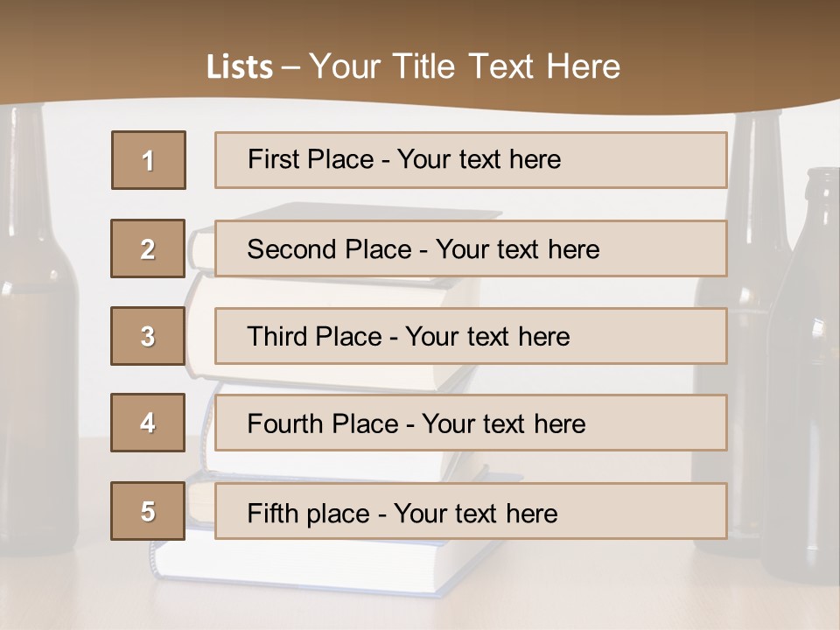This screenshot has width=840, height=630.
Task: Select the First Place text box
Action: 471,160
